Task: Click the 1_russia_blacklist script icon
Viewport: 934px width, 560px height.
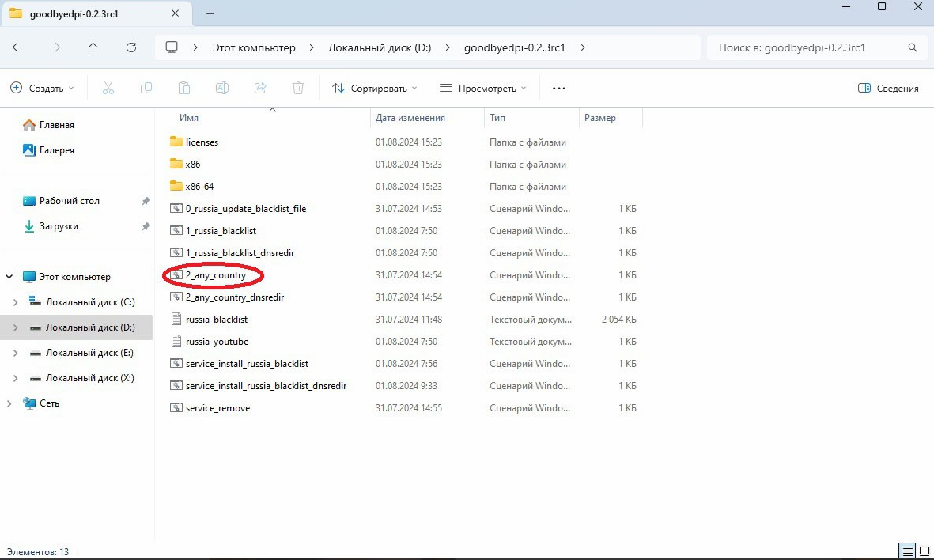Action: pyautogui.click(x=176, y=230)
